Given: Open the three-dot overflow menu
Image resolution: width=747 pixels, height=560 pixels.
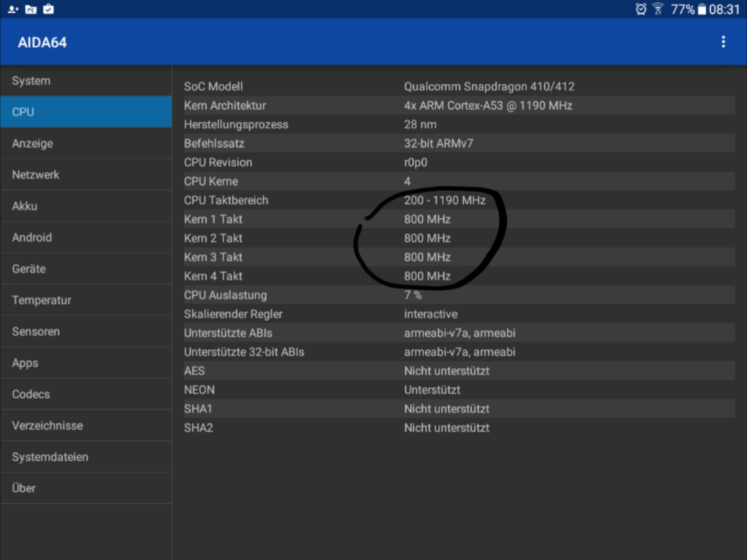Looking at the screenshot, I should [723, 42].
